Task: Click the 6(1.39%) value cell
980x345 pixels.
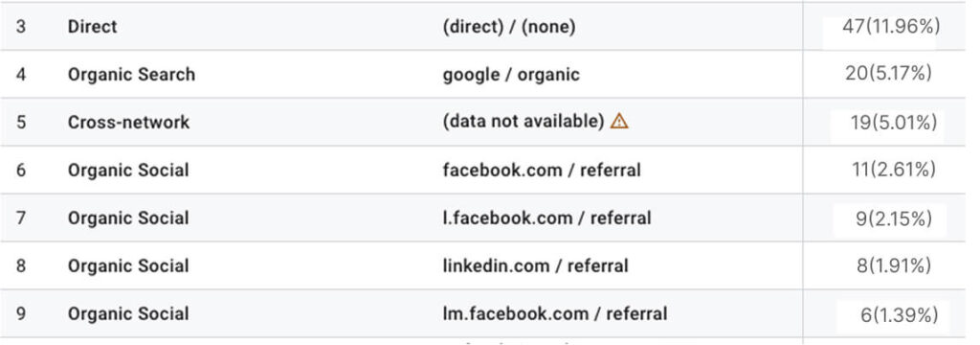Action: point(899,314)
